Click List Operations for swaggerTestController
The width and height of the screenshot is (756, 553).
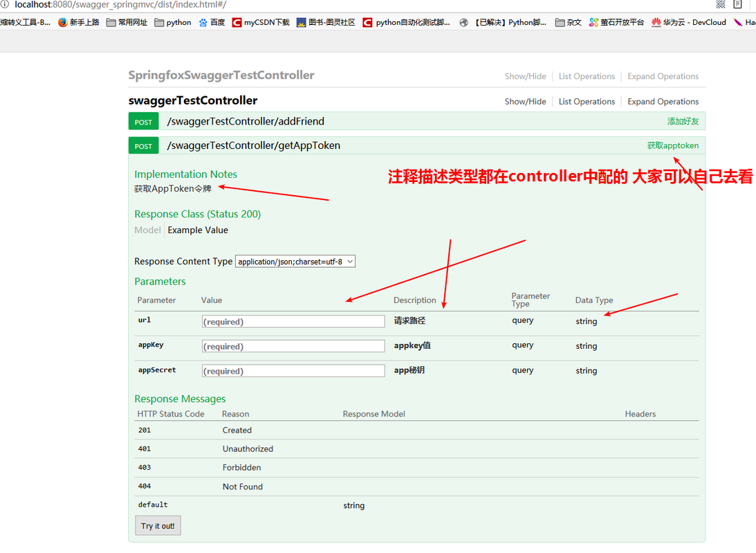click(587, 101)
